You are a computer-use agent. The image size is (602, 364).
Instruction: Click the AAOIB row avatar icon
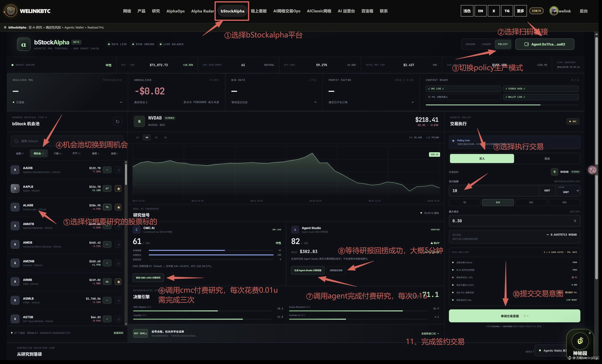(x=15, y=170)
